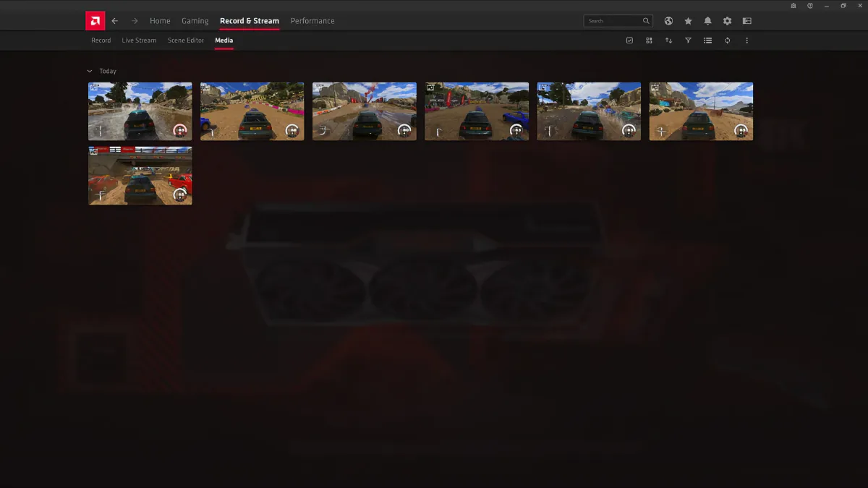This screenshot has width=868, height=488.
Task: Switch to list view
Action: click(707, 40)
